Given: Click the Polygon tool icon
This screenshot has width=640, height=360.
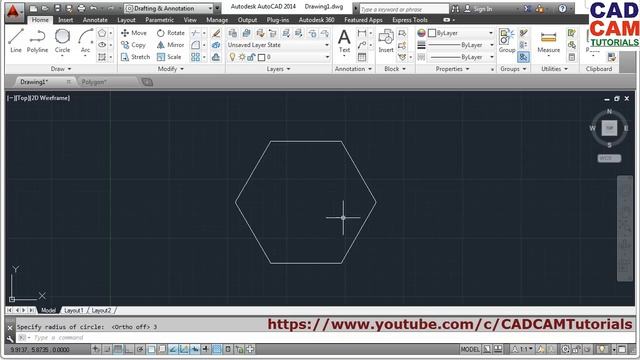Looking at the screenshot, I should 102,33.
